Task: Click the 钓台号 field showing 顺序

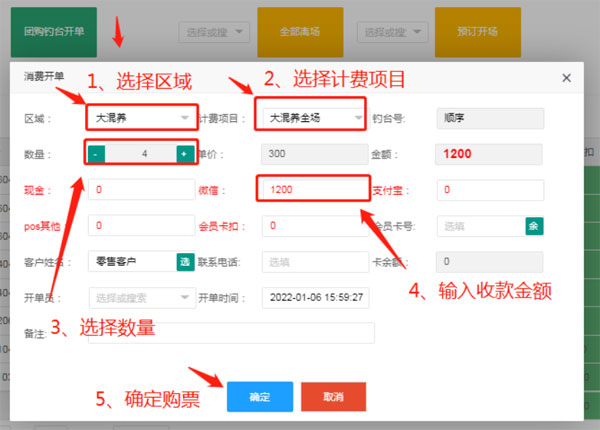Action: (490, 118)
